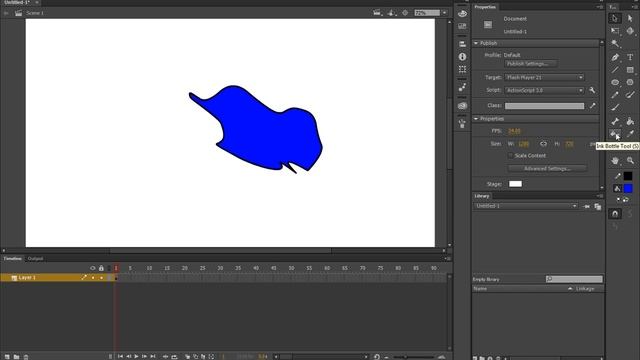This screenshot has width=640, height=360.
Task: Open the Stage background color swatch
Action: tap(515, 184)
